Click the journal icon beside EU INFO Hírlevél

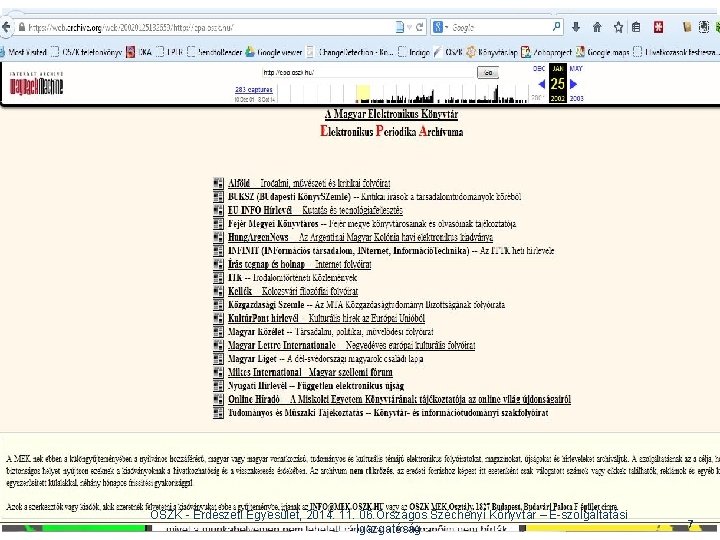tap(219, 210)
